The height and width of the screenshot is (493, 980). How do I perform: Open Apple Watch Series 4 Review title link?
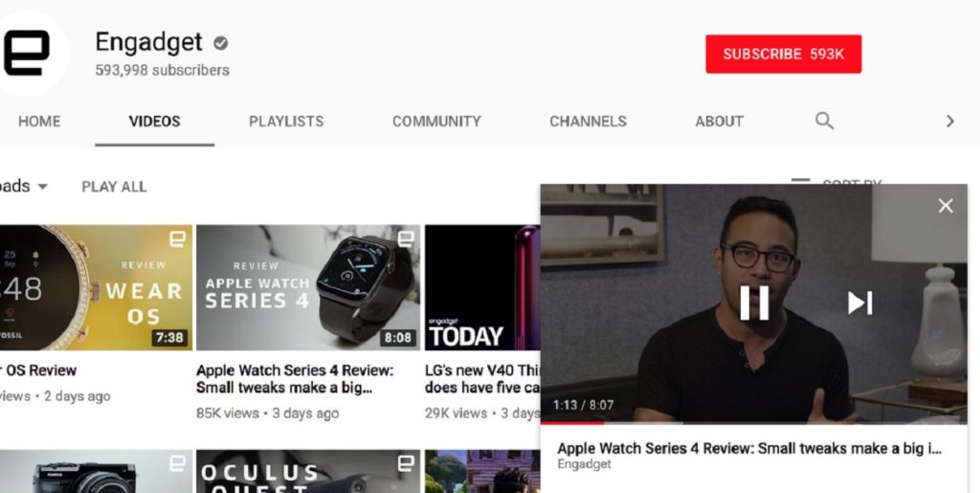295,379
